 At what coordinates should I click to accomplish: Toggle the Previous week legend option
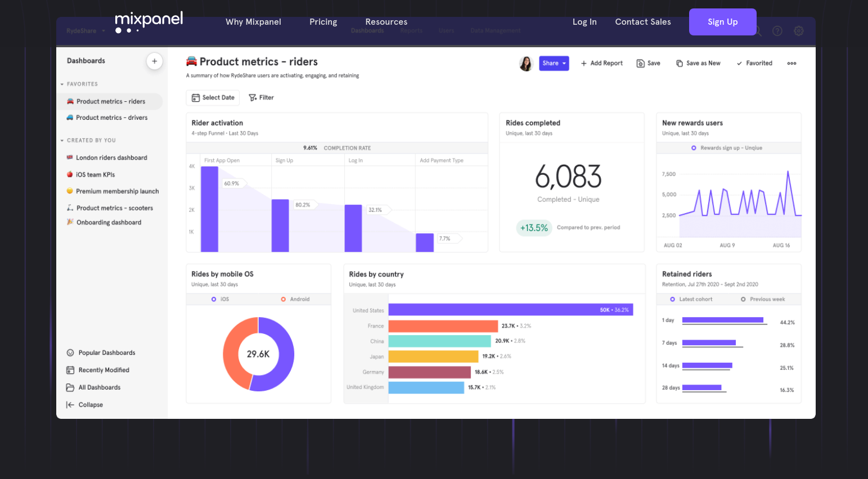coord(743,299)
